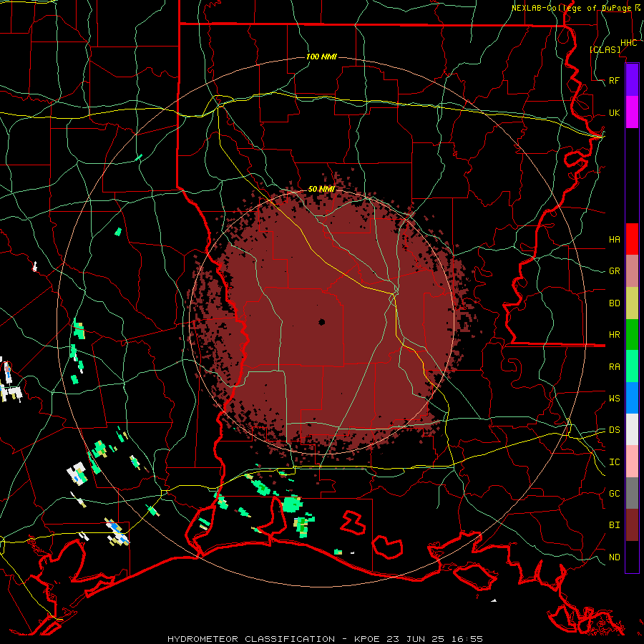
Task: Click the RF legend label
Action: coord(614,80)
